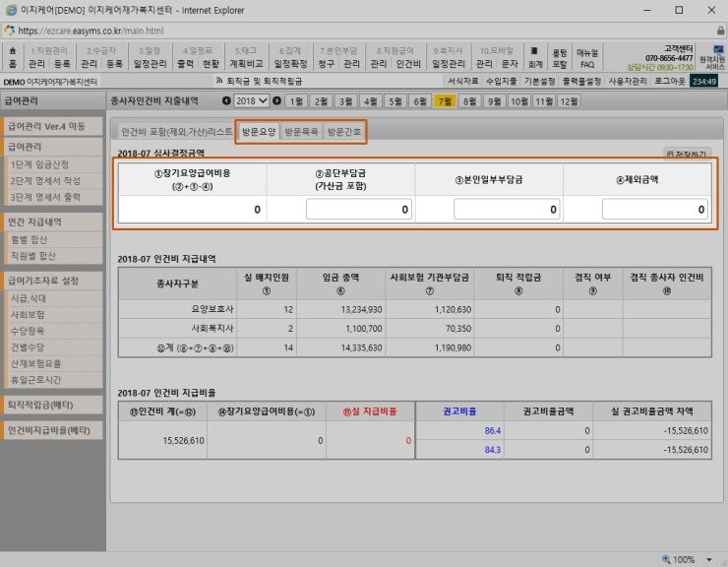This screenshot has width=728, height=567.
Task: Click the 공단부담금 amount input field
Action: [x=358, y=209]
